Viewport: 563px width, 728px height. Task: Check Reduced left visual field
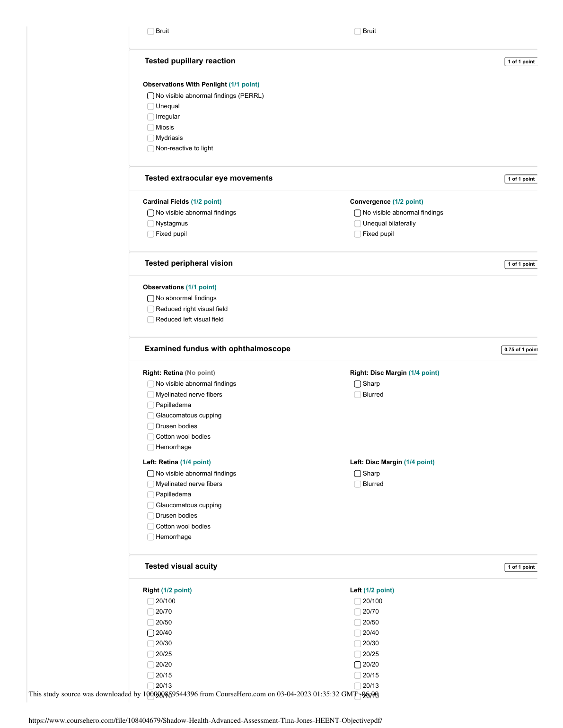coord(150,320)
